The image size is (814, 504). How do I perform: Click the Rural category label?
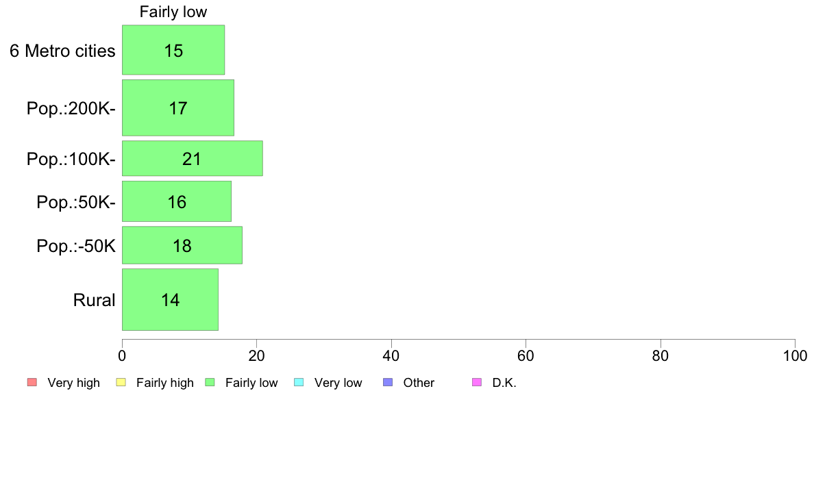94,300
